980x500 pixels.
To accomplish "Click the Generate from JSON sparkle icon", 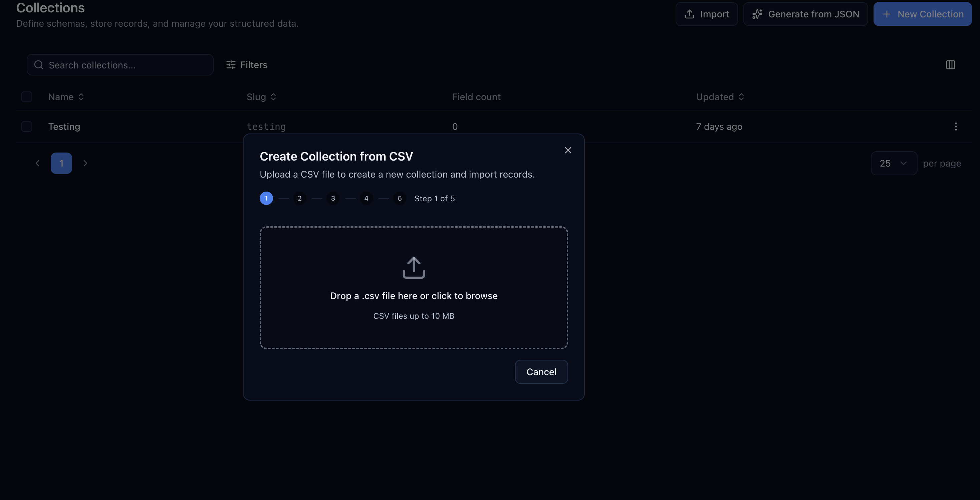I will [757, 14].
